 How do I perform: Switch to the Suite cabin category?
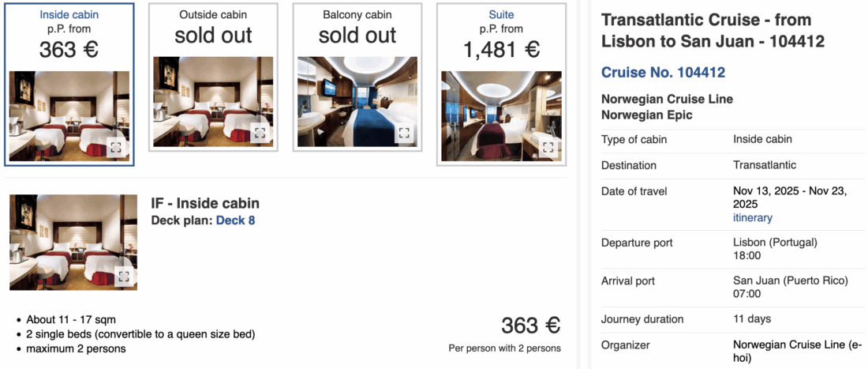tap(501, 14)
